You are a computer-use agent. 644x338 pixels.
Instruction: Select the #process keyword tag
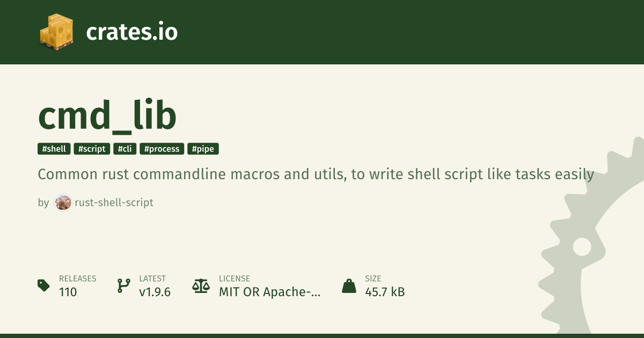click(x=162, y=149)
